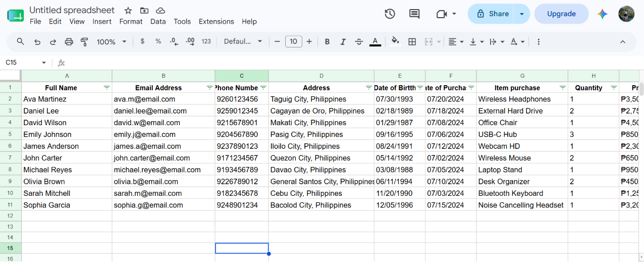Image resolution: width=644 pixels, height=262 pixels.
Task: Click the merge cells icon
Action: 428,41
